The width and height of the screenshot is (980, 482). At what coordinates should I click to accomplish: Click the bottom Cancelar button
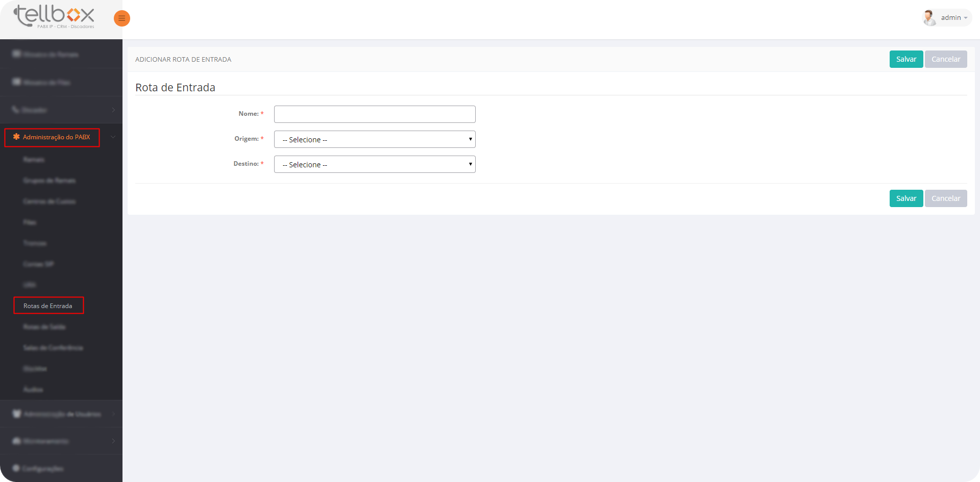coord(946,198)
